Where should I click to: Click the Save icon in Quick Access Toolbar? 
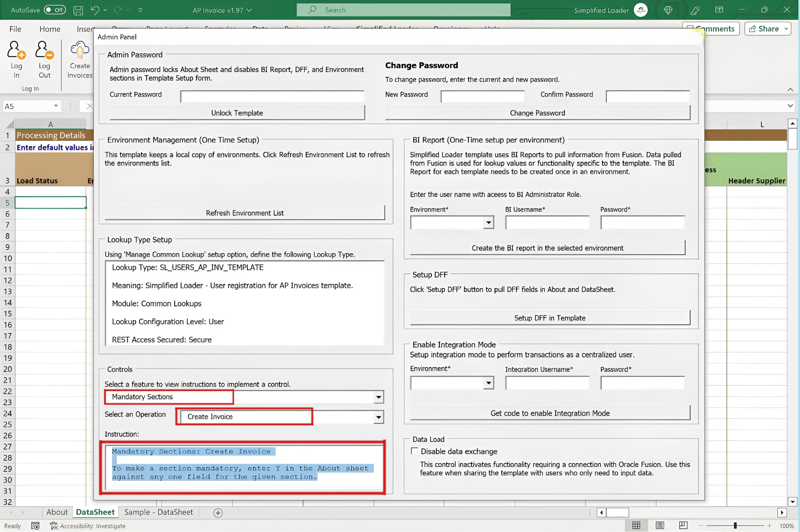78,10
